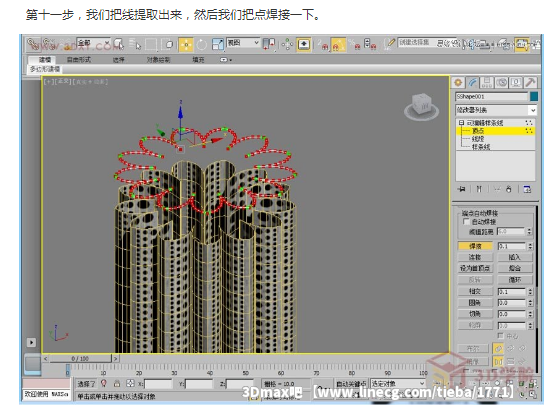Click the SShape001 object name field
Image resolution: width=554 pixels, height=411 pixels.
tap(492, 96)
